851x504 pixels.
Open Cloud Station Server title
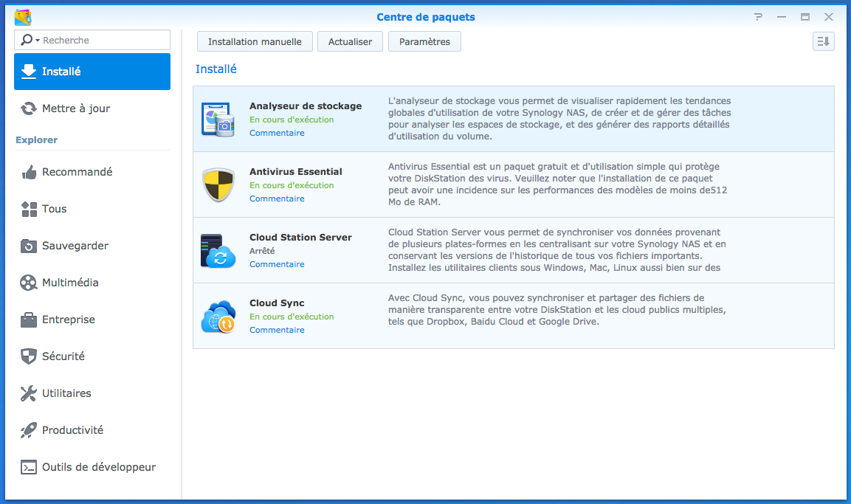point(300,237)
